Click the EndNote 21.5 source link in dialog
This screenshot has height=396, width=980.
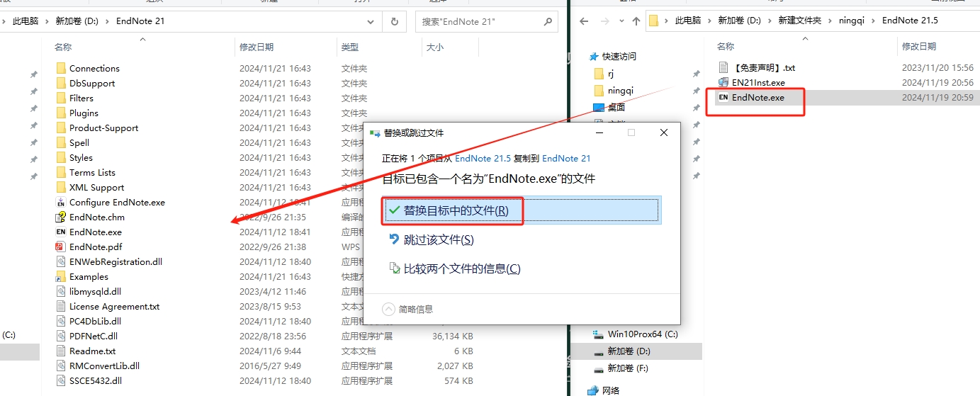click(483, 158)
